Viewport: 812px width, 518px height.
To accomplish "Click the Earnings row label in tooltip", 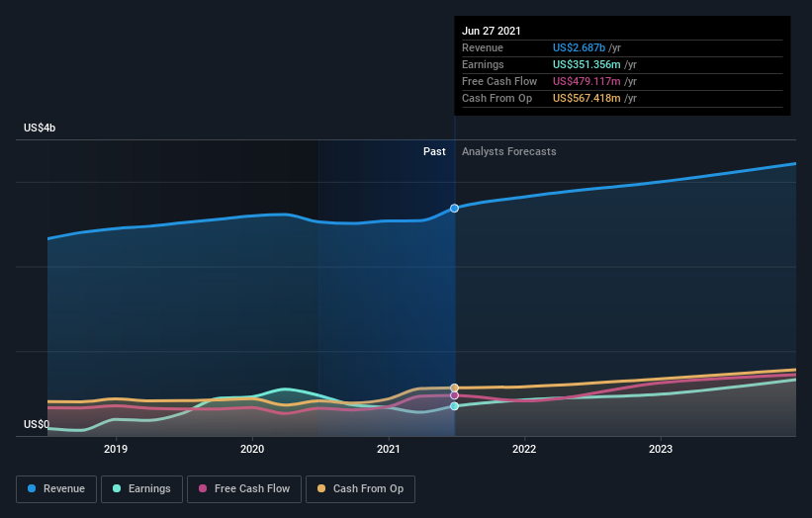I will click(x=483, y=64).
